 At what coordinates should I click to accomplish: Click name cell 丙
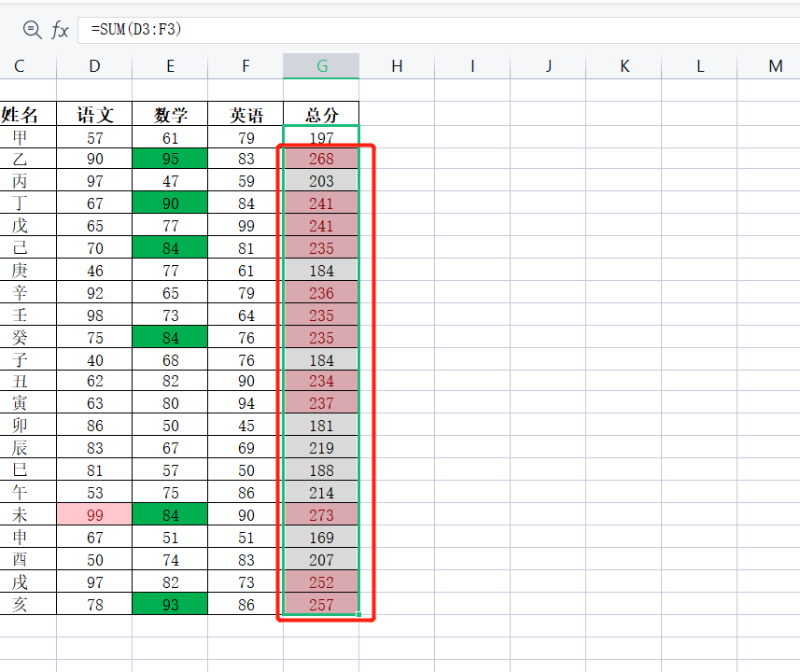28,181
